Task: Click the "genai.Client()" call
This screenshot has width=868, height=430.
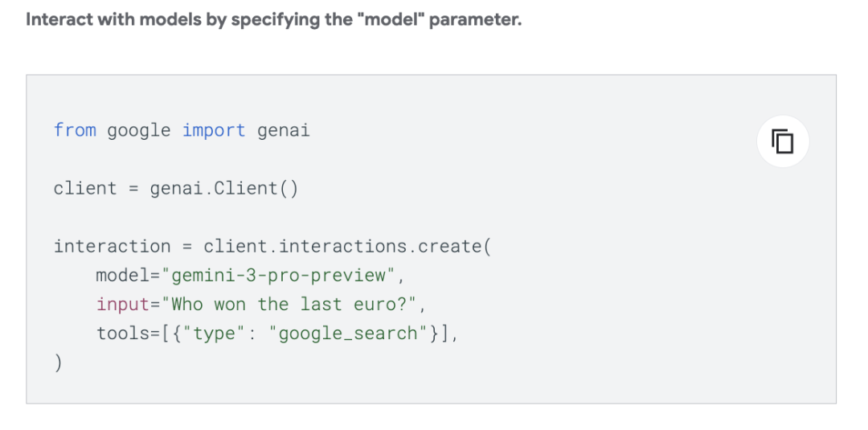Action: (224, 189)
